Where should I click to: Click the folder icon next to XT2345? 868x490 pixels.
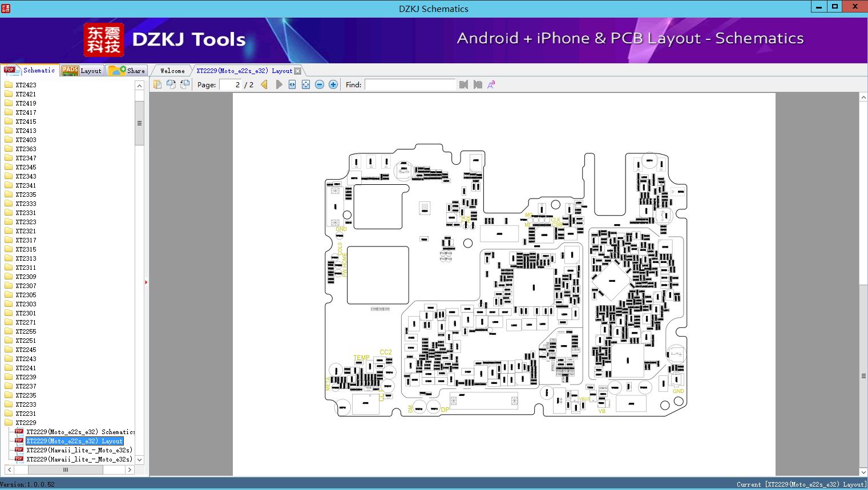point(9,167)
